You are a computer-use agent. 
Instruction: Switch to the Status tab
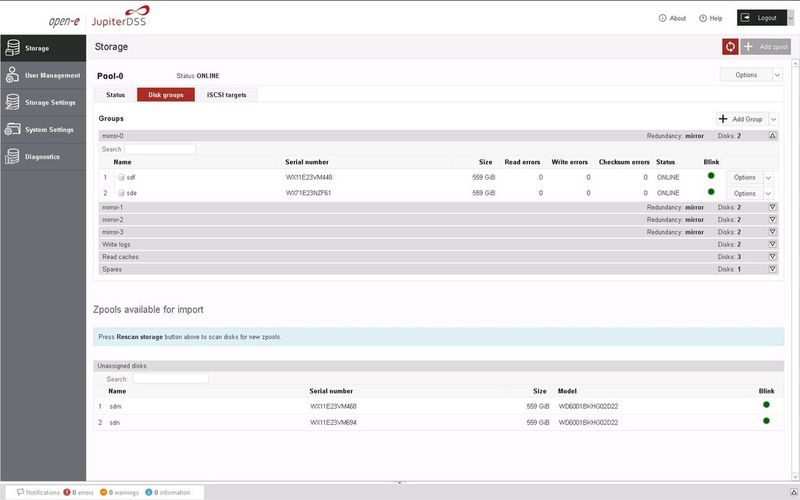(x=115, y=95)
